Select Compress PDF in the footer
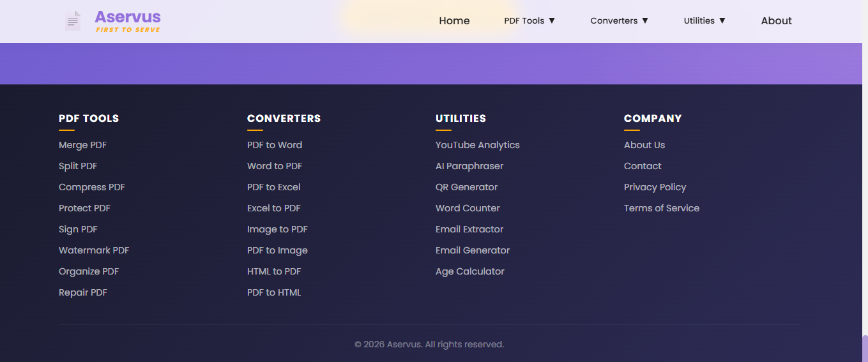Image resolution: width=868 pixels, height=362 pixels. point(92,187)
